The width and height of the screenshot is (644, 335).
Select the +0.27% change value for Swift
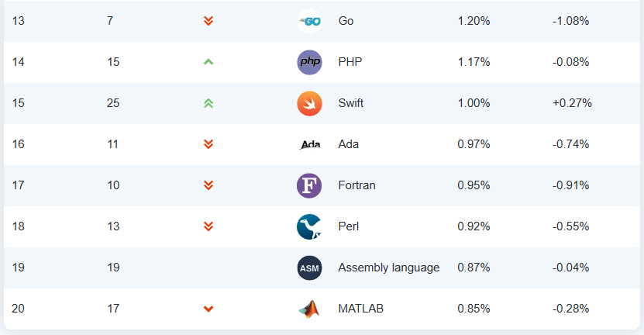(x=572, y=103)
